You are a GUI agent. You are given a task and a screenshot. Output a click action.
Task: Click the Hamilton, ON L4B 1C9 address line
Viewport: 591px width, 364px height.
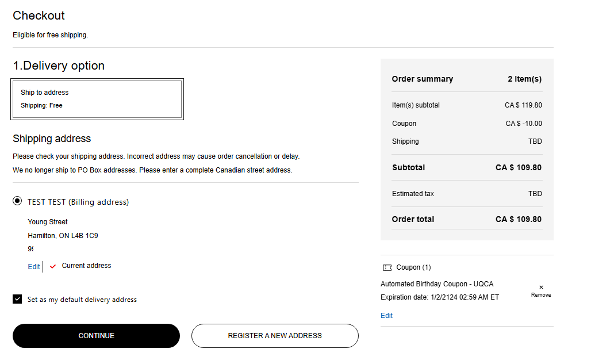tap(63, 236)
